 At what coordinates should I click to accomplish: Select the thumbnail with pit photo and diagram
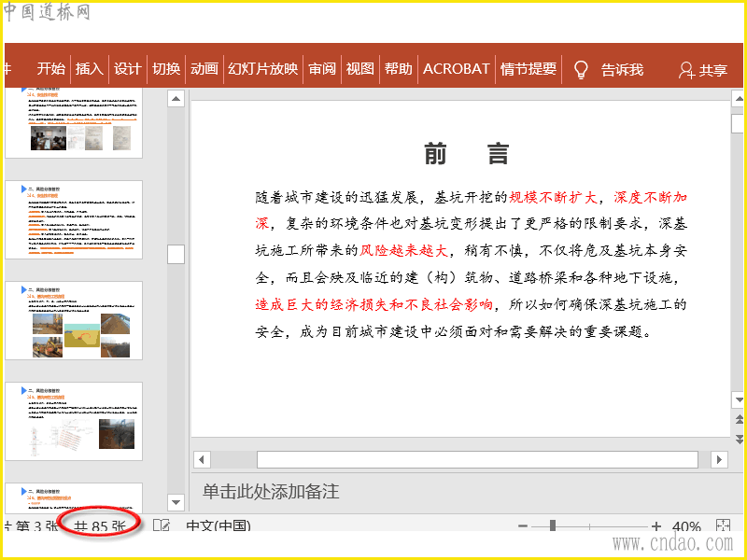pyautogui.click(x=74, y=421)
